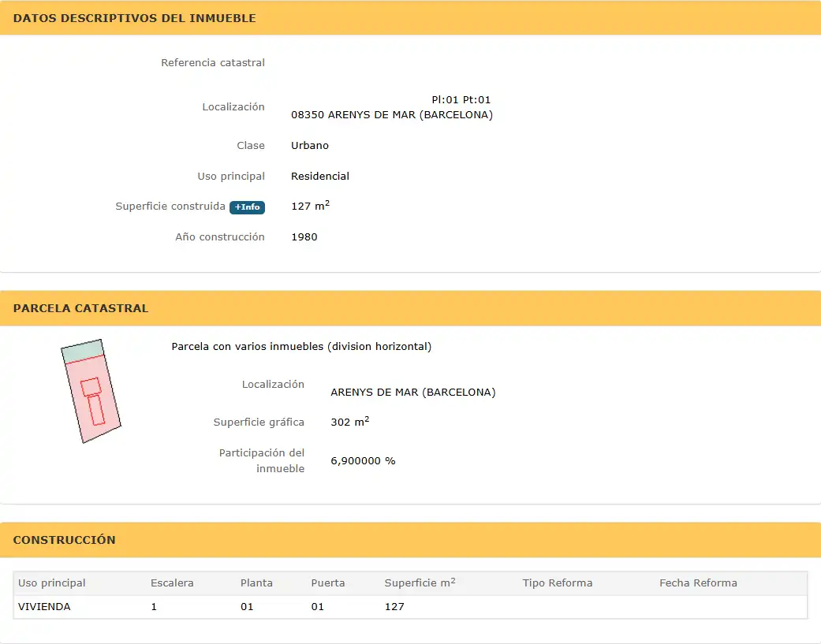Screen dimensions: 821x644
Task: Select the "Clase" label
Action: pyautogui.click(x=250, y=146)
